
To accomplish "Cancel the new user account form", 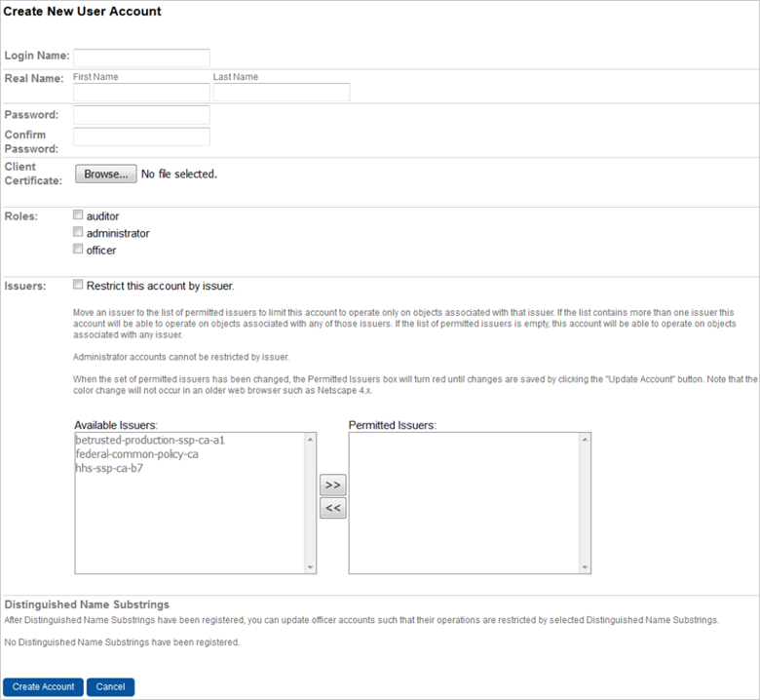I will (110, 686).
